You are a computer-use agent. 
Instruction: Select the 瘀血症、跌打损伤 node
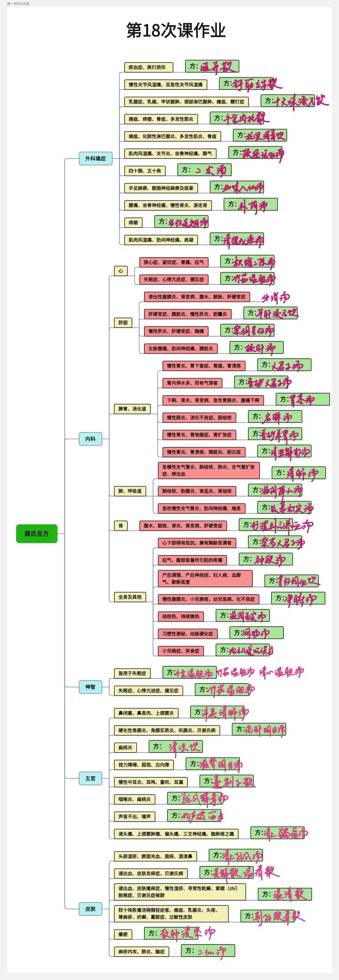coord(149,67)
